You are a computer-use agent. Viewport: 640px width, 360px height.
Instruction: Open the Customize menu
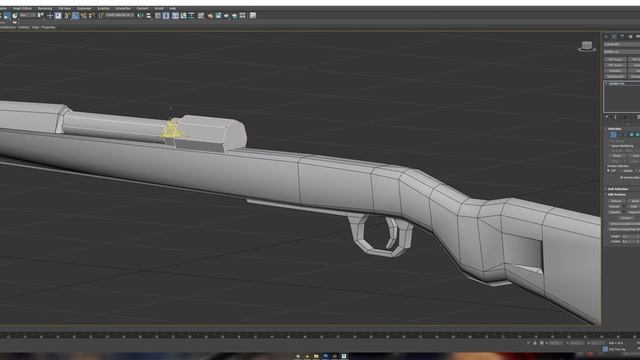tap(84, 8)
